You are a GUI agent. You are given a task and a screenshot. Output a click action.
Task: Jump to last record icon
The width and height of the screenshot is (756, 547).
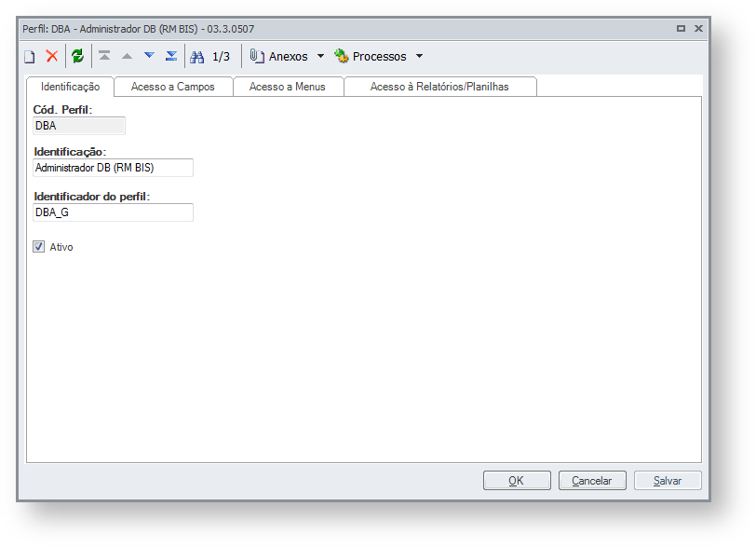171,56
